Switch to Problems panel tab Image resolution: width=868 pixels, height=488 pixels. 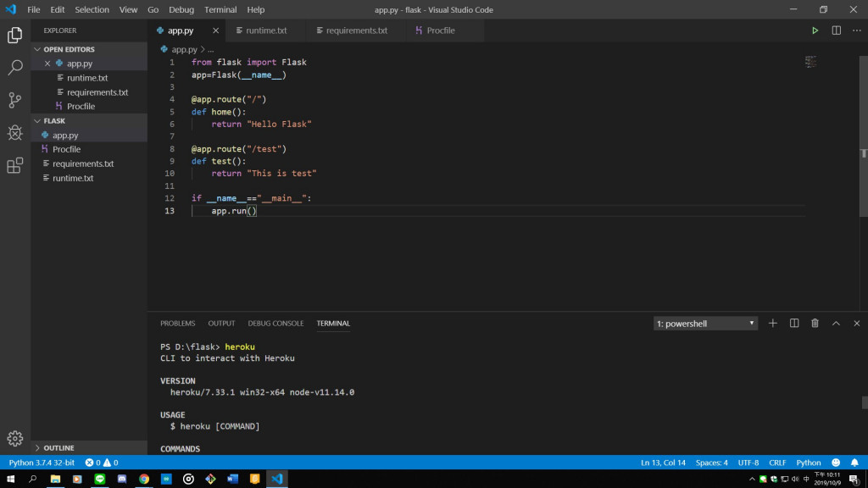178,323
